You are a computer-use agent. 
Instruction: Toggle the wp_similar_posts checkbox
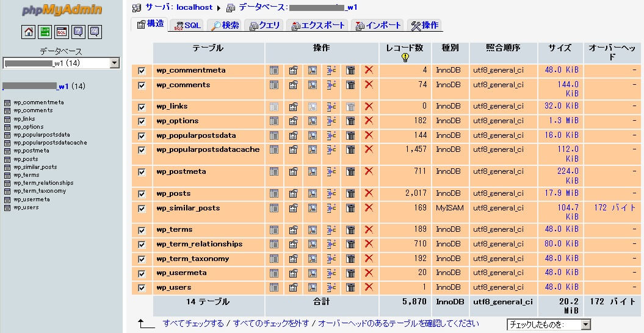(142, 209)
